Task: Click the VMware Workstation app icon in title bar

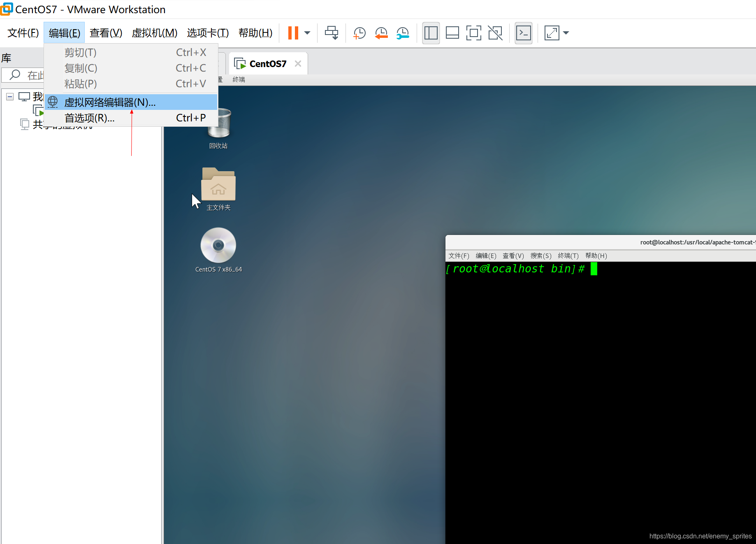Action: click(7, 9)
